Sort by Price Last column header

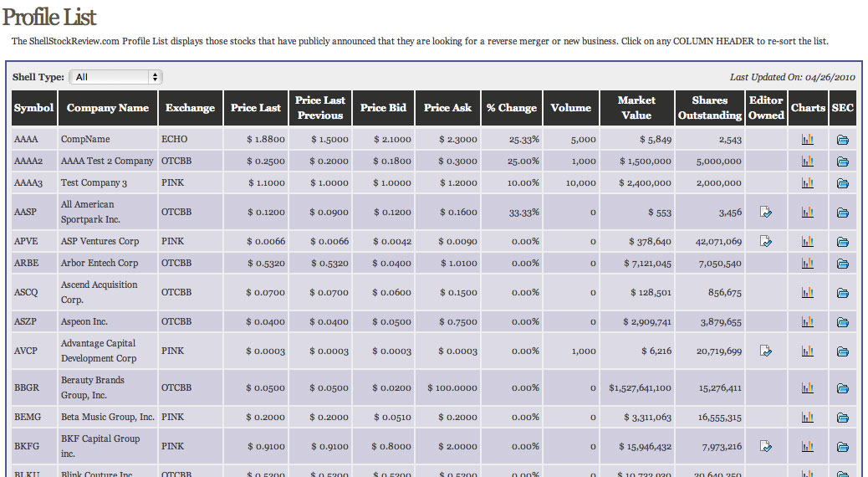256,108
